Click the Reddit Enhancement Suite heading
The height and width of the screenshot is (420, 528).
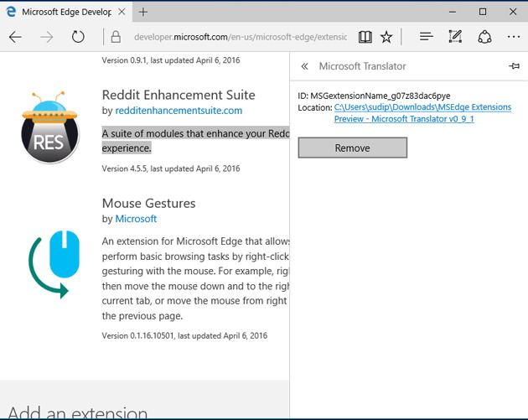click(179, 95)
